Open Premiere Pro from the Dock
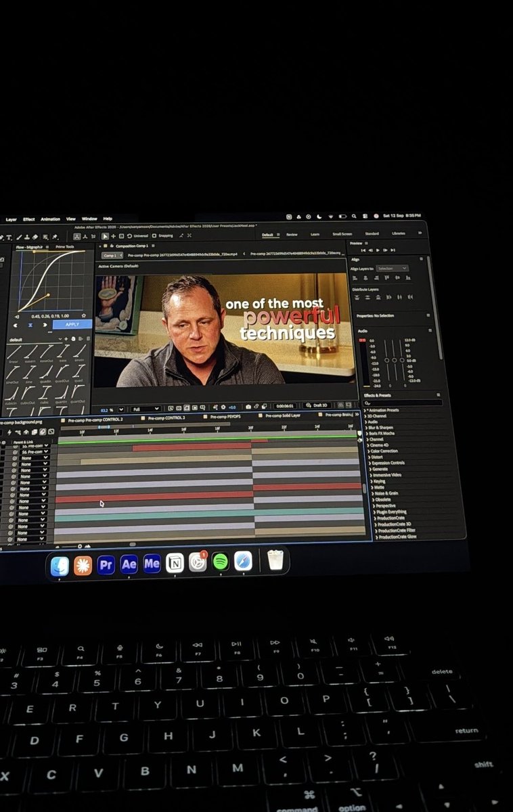 click(106, 564)
